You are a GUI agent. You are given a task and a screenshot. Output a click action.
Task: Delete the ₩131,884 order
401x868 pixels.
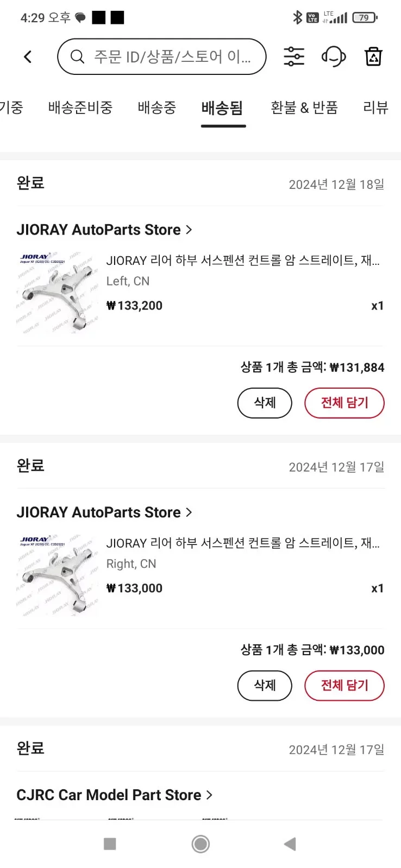click(265, 403)
